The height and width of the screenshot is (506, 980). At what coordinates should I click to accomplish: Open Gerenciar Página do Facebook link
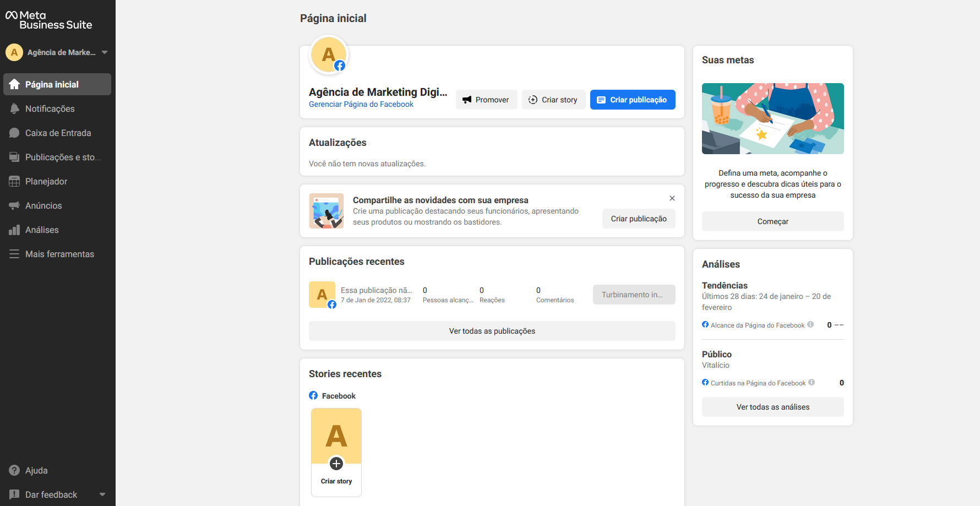pyautogui.click(x=361, y=105)
